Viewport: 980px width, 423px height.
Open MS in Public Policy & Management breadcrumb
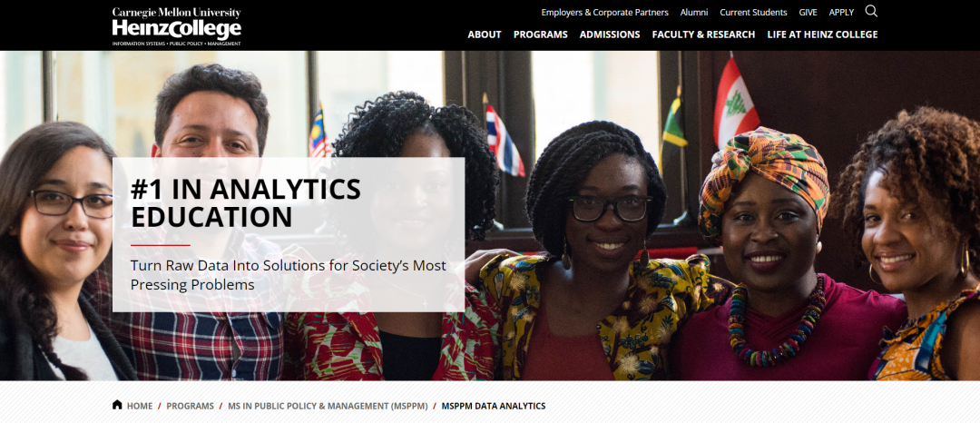[328, 406]
